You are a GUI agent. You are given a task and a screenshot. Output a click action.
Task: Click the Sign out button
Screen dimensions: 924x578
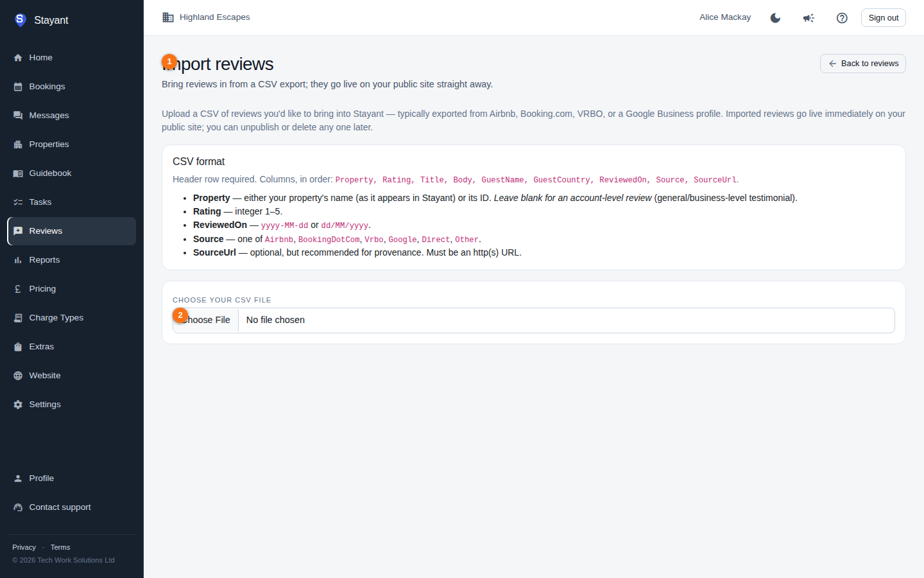click(883, 18)
